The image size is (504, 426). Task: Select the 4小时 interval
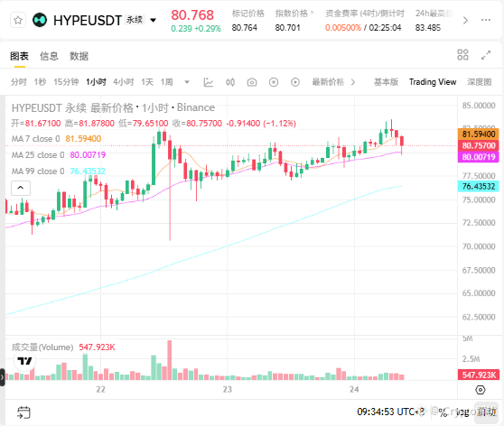124,82
